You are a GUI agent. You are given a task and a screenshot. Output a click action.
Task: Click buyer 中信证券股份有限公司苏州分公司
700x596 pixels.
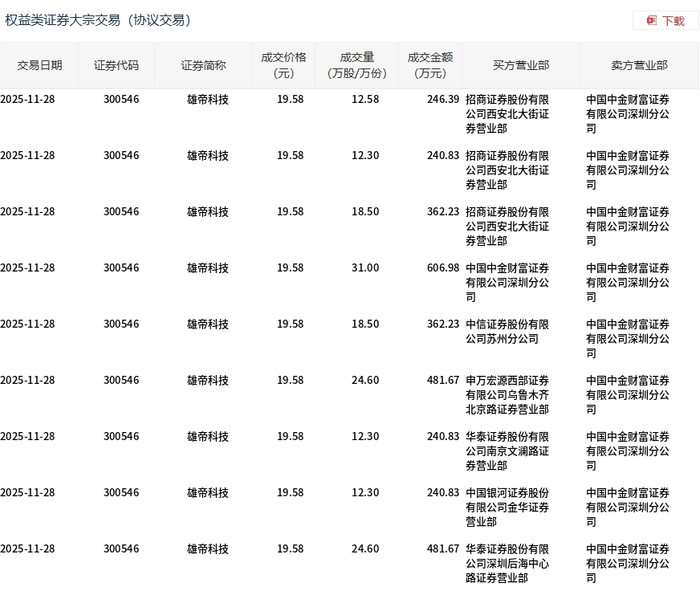507,331
